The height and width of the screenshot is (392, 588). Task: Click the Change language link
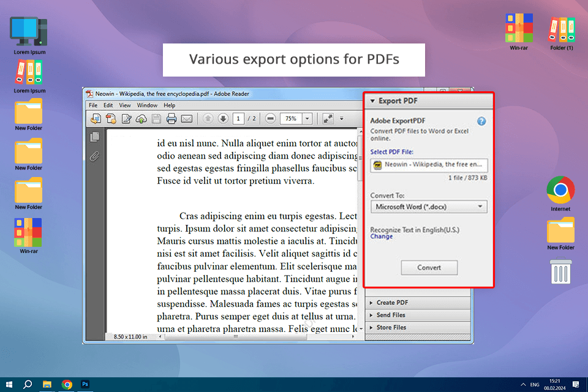382,236
